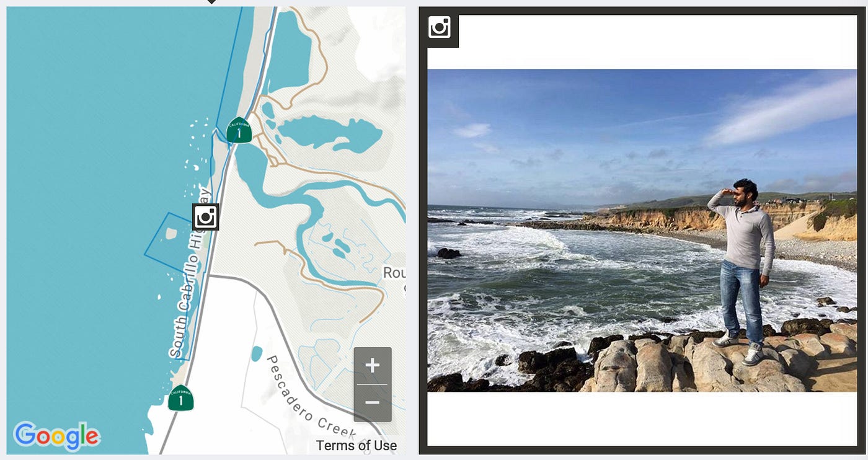
Task: Zoom out with the minus button
Action: 372,403
